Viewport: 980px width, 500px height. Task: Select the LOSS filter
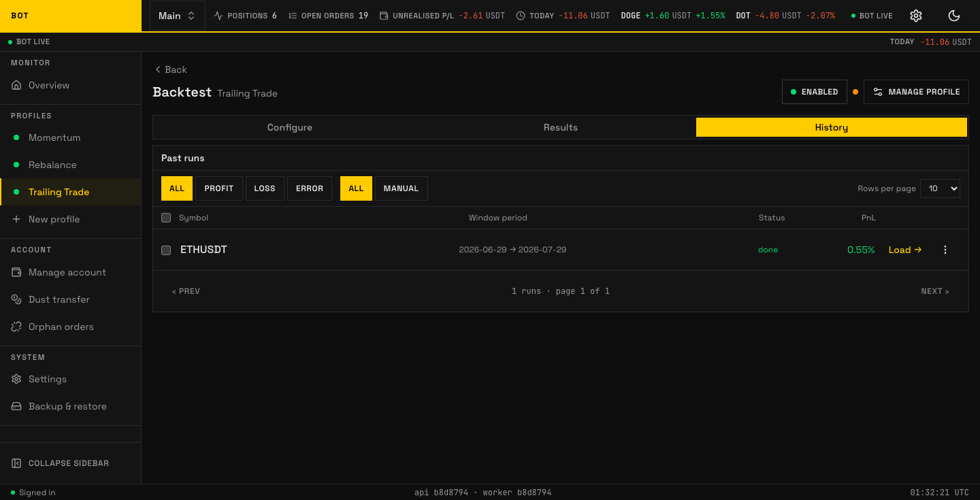265,188
